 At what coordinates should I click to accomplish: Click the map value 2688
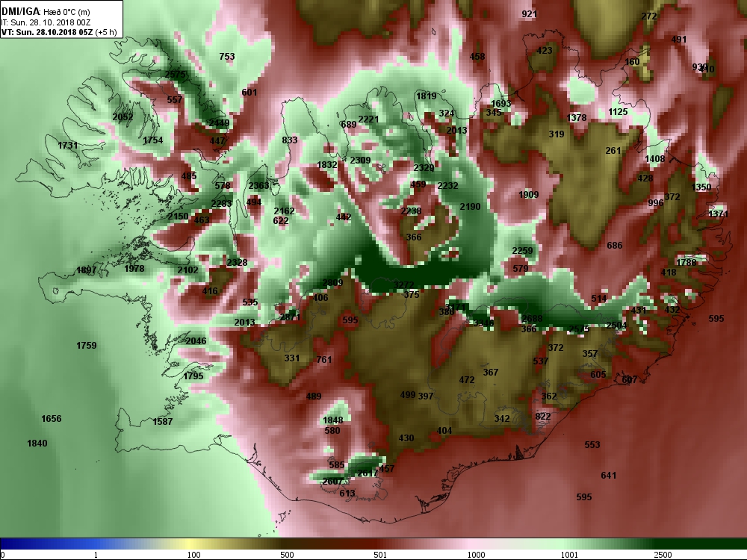[532, 319]
